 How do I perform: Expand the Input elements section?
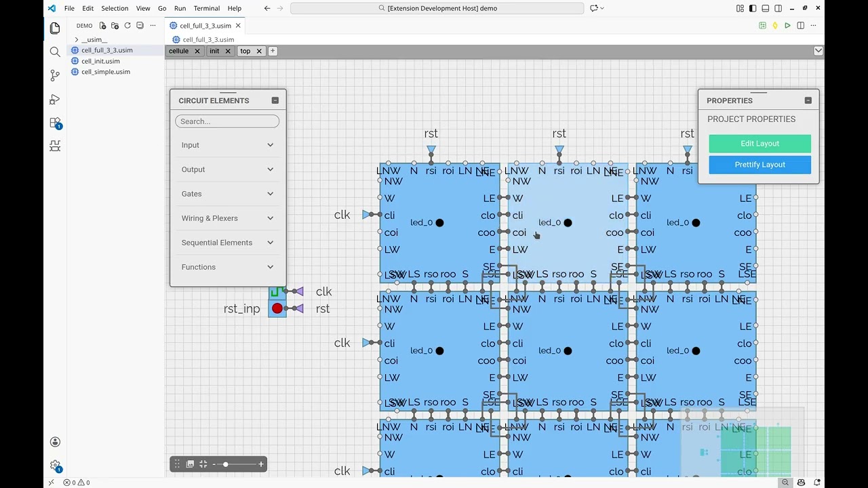pos(228,145)
